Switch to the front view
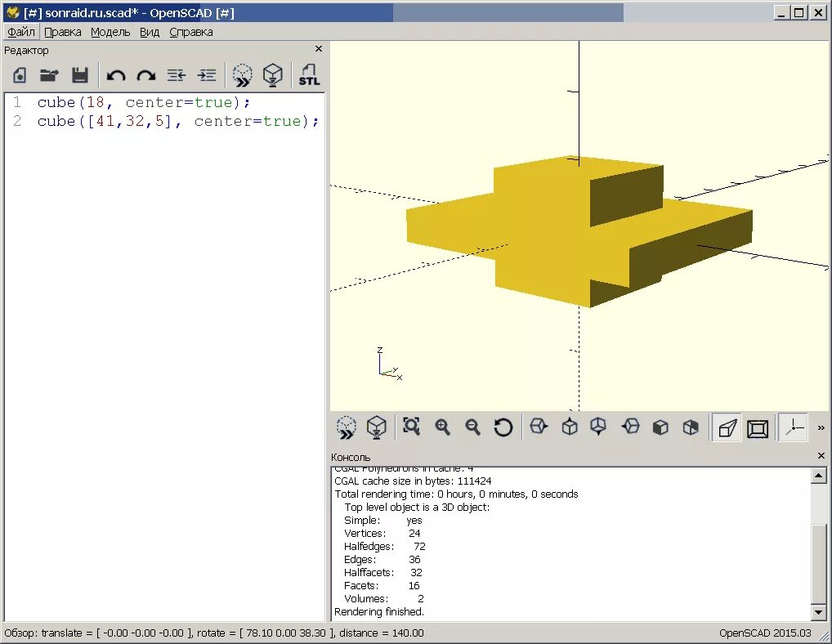Screen dimensions: 832x644 660,427
